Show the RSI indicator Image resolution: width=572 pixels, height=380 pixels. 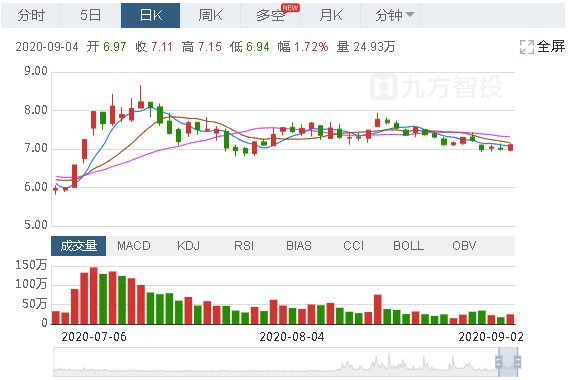click(x=244, y=246)
